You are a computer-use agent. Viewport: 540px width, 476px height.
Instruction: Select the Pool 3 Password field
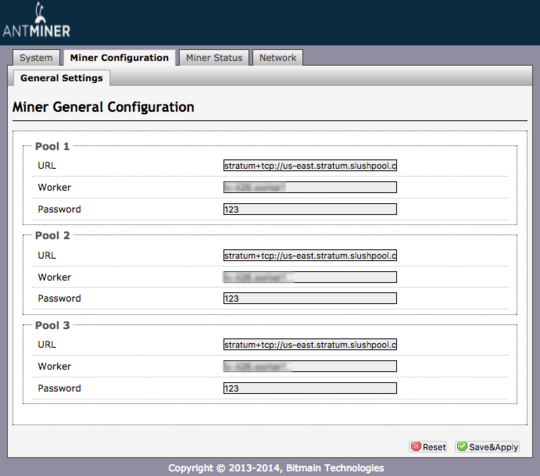[310, 388]
